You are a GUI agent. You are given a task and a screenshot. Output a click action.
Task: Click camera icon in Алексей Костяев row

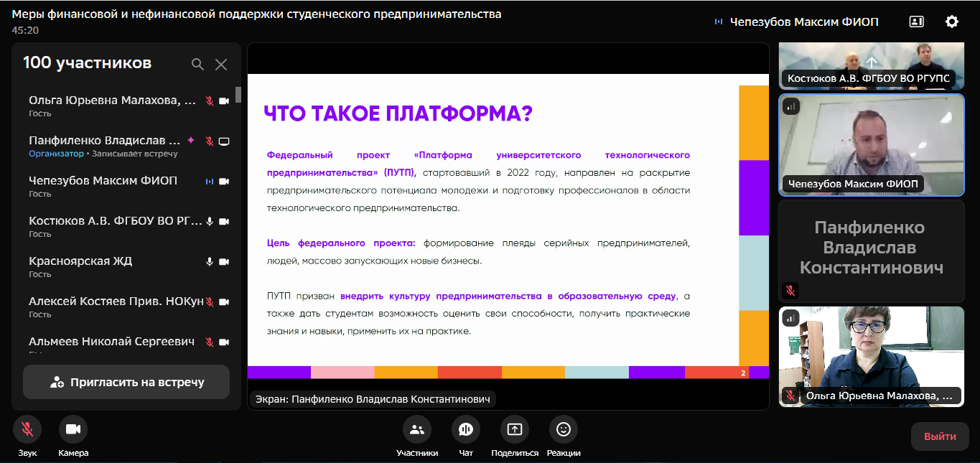pyautogui.click(x=224, y=302)
